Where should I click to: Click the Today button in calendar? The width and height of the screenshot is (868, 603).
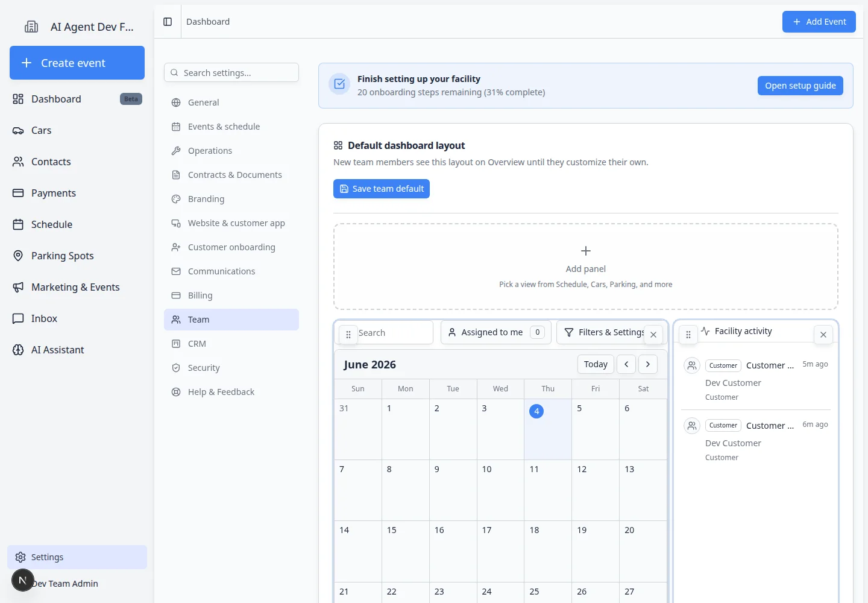coord(596,364)
